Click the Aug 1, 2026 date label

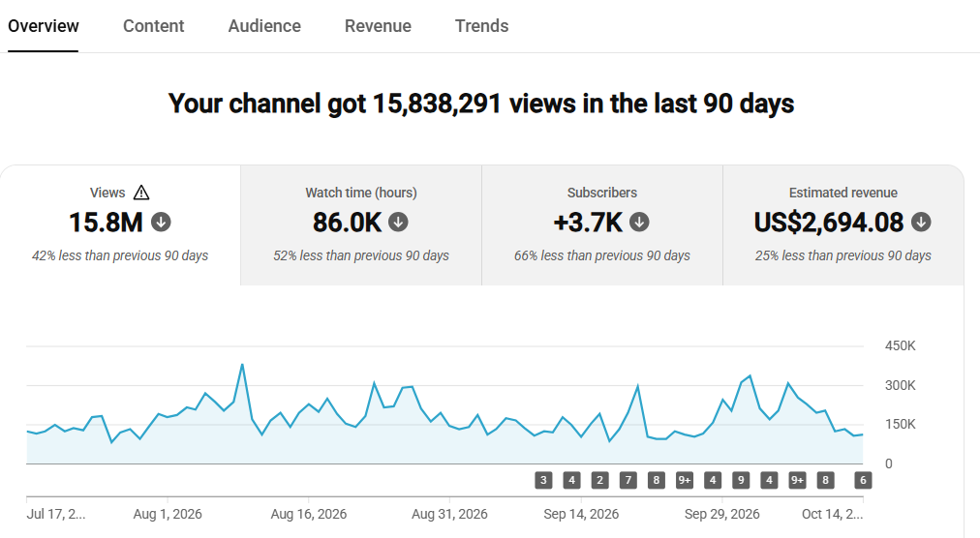click(x=168, y=514)
